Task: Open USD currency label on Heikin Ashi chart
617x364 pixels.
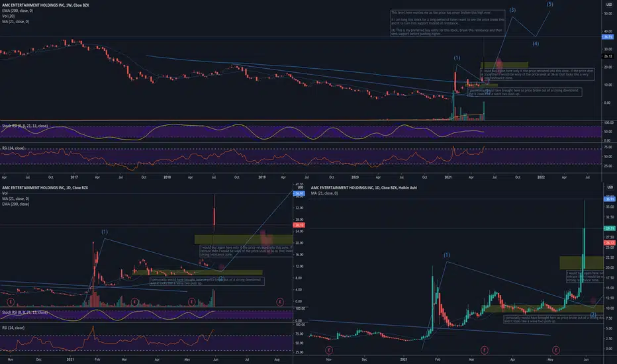Action: click(610, 187)
